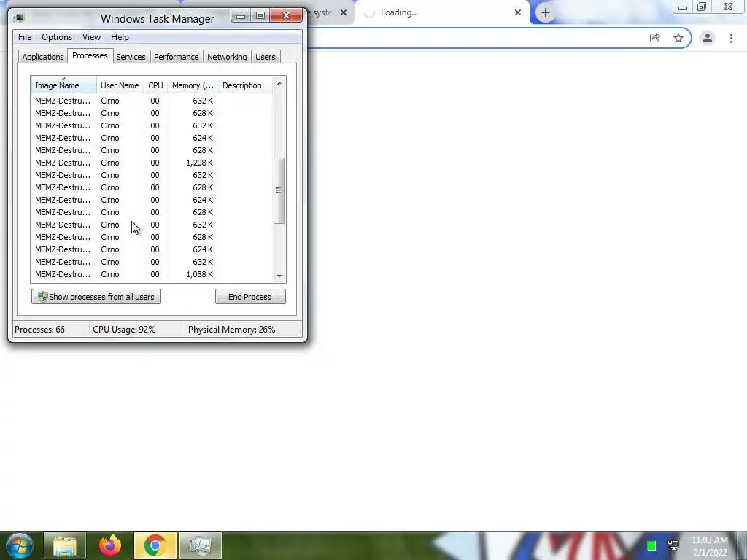The height and width of the screenshot is (560, 747).
Task: Open the Start menu orb
Action: pyautogui.click(x=19, y=545)
